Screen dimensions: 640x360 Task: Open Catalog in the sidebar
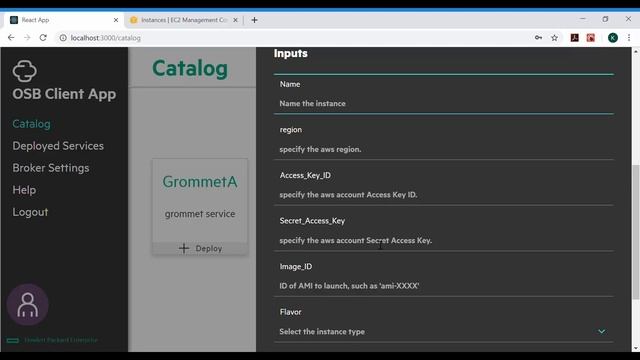[x=31, y=124]
